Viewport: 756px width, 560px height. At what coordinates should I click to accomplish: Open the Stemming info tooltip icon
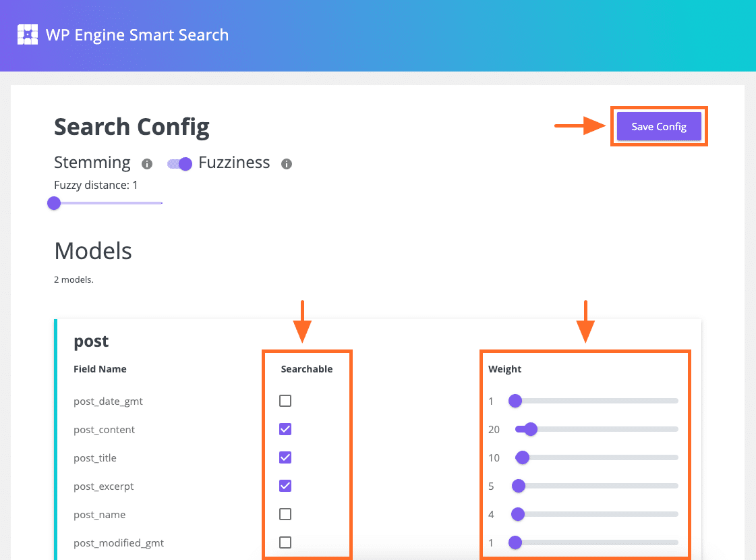tap(146, 163)
